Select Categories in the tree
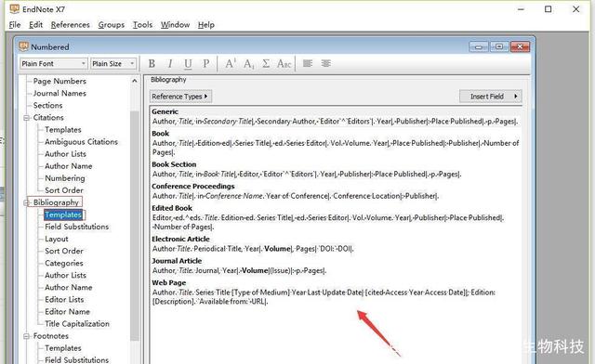This screenshot has height=364, width=595. (x=64, y=263)
